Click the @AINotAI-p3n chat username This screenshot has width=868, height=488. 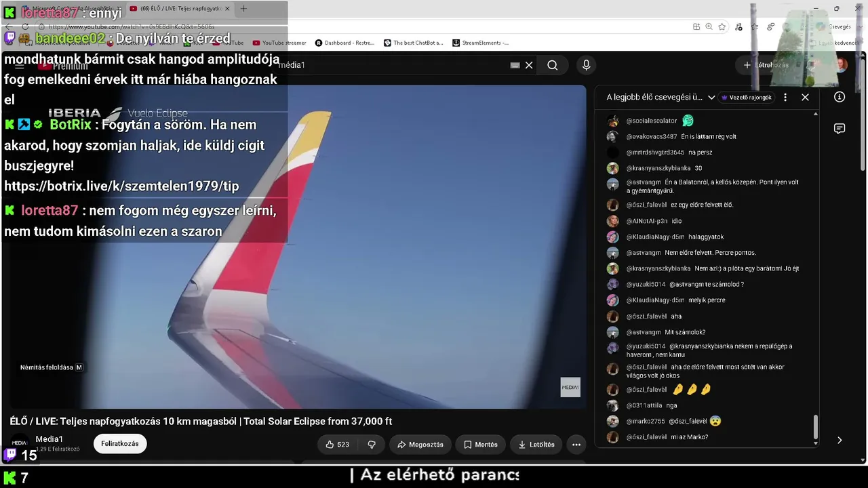(x=647, y=221)
